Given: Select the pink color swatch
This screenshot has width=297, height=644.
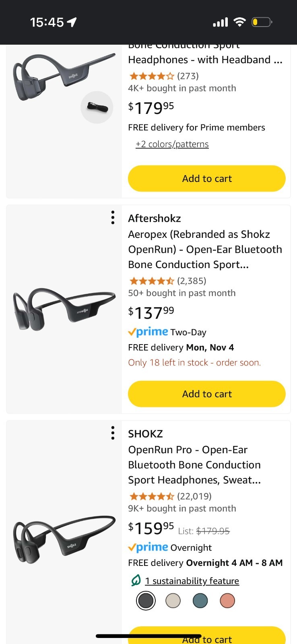Looking at the screenshot, I should coord(227,601).
